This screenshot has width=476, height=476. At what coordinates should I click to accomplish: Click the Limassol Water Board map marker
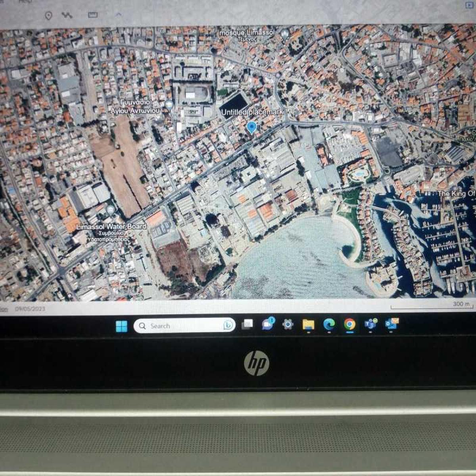click(110, 209)
